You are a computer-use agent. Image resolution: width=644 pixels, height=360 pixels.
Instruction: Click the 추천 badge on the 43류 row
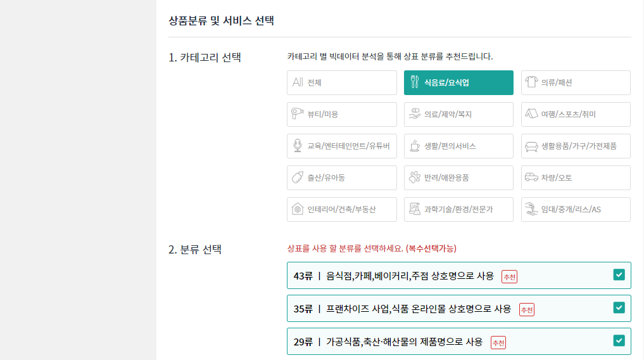pos(509,277)
